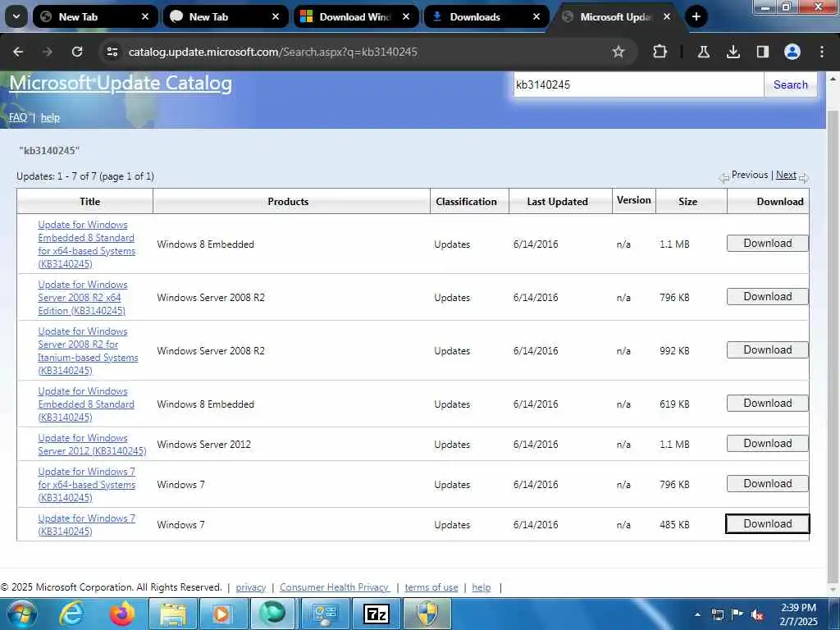The width and height of the screenshot is (840, 630).
Task: Launch Internet Explorer from taskbar
Action: click(x=71, y=614)
